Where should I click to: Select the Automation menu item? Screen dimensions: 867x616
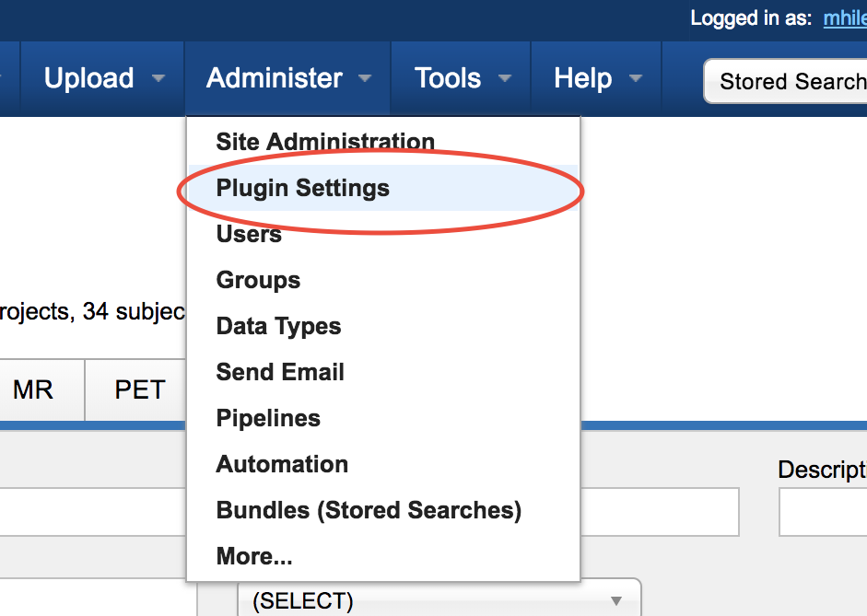[282, 464]
